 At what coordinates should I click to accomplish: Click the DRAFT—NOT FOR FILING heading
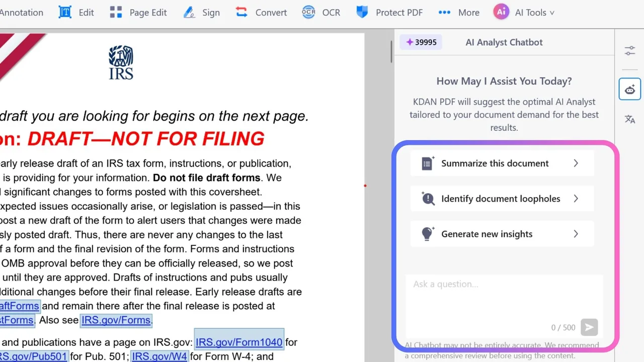146,139
